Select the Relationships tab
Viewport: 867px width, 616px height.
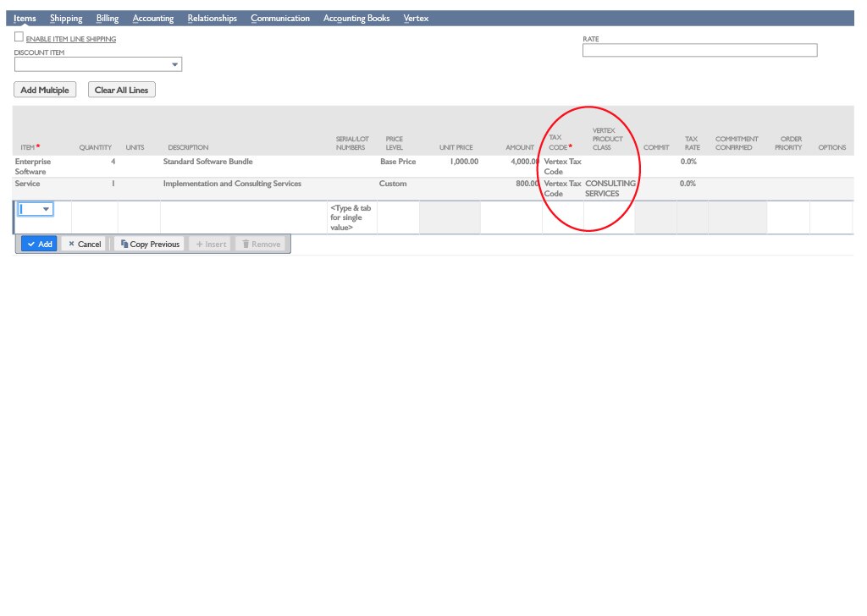[212, 18]
